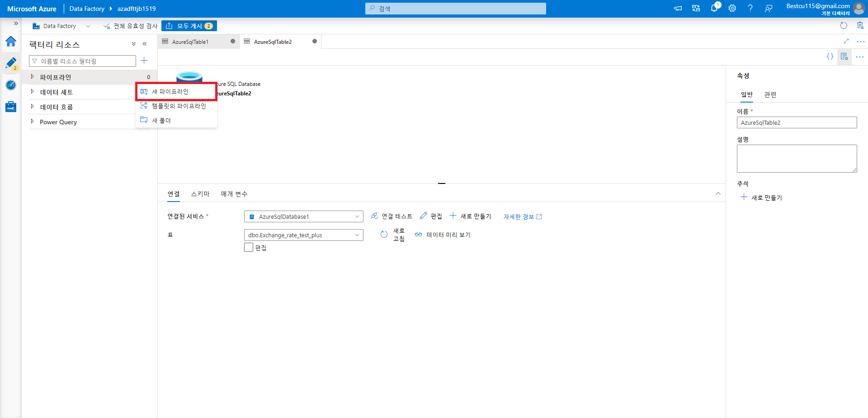Screen dimensions: 868x418
Task: Open the tab bar ellipsis menu
Action: (x=861, y=42)
